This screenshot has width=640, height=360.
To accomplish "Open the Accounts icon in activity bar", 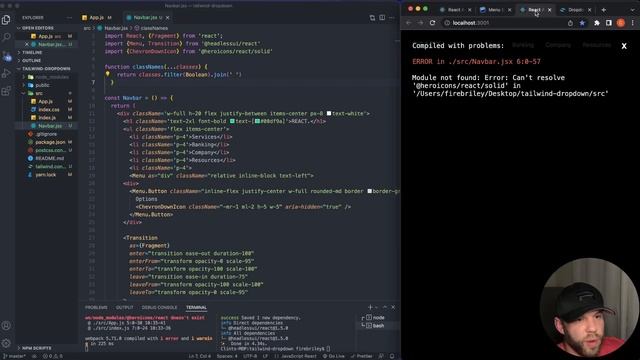I will click(x=6, y=325).
